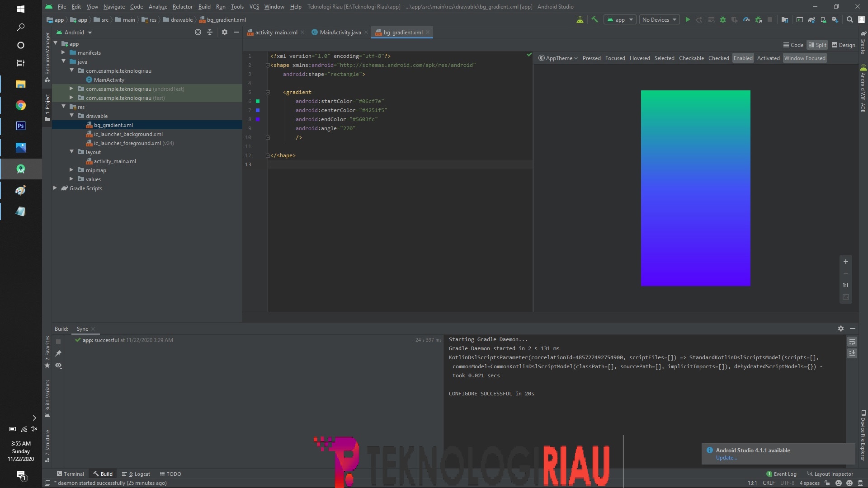Image resolution: width=868 pixels, height=488 pixels.
Task: Open the SDK Manager
Action: pyautogui.click(x=835, y=19)
